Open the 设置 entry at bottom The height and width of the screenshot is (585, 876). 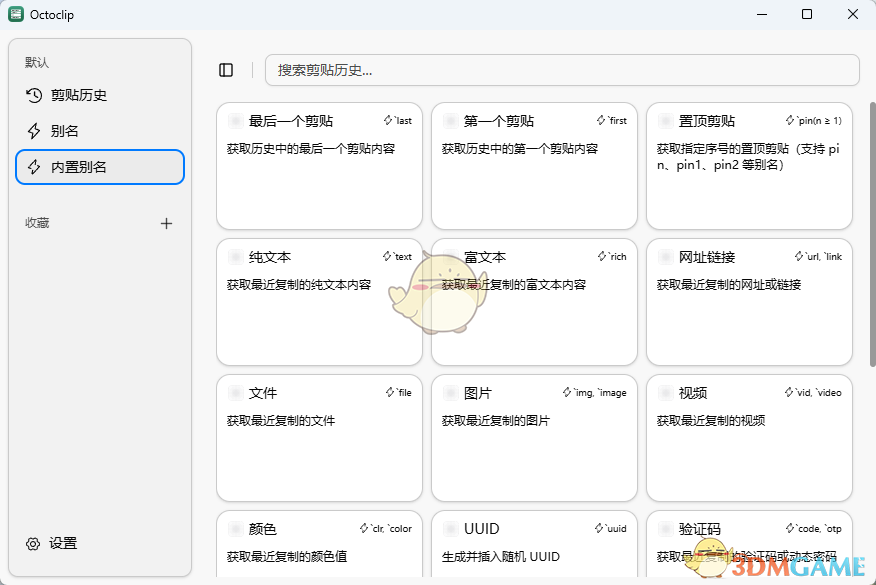62,543
